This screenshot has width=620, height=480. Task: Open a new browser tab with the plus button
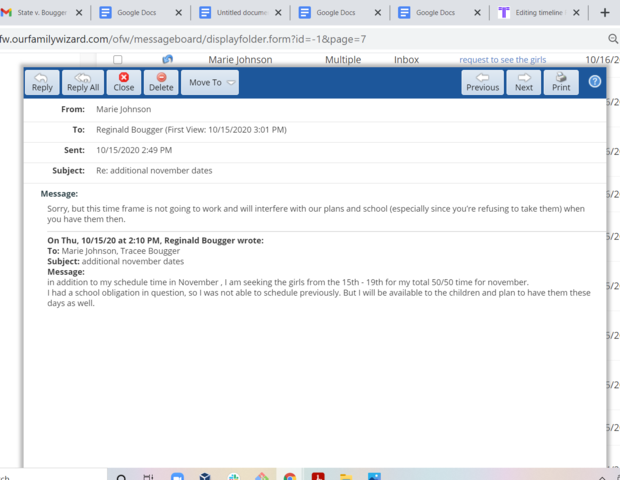coord(605,13)
